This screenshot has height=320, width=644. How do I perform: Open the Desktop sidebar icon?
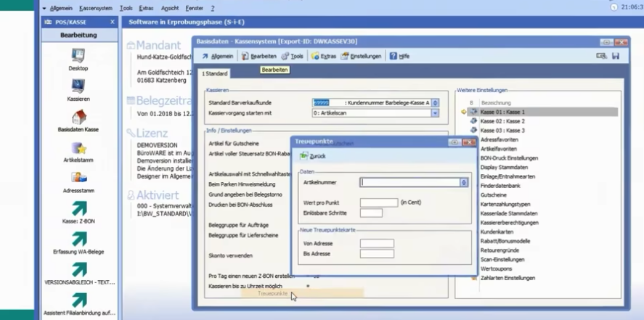(78, 55)
